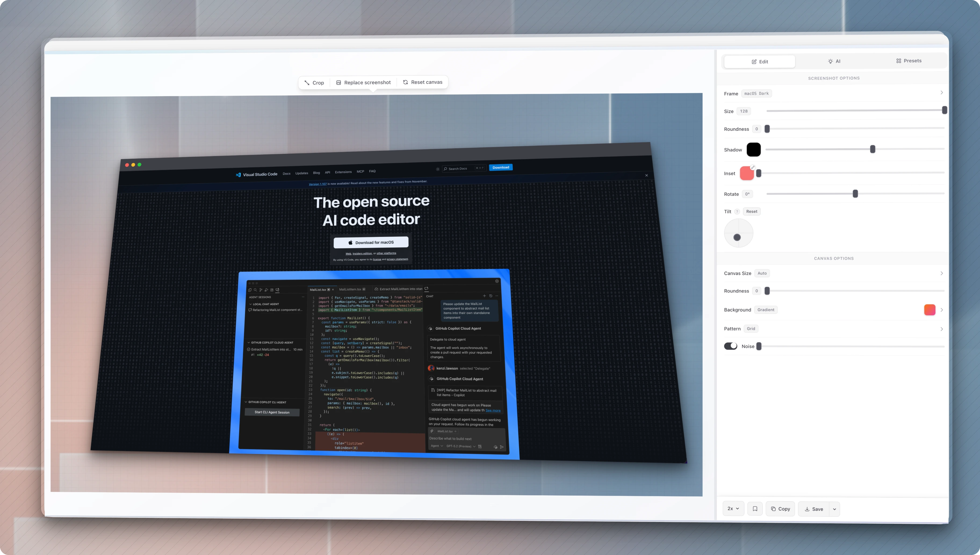
Task: Click the paperclip attach icon in the chat input
Action: click(x=432, y=431)
